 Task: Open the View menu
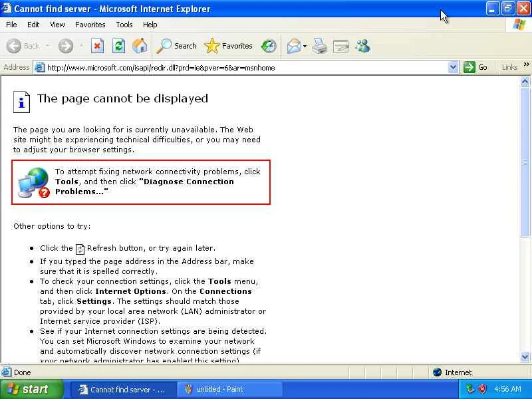click(x=57, y=25)
